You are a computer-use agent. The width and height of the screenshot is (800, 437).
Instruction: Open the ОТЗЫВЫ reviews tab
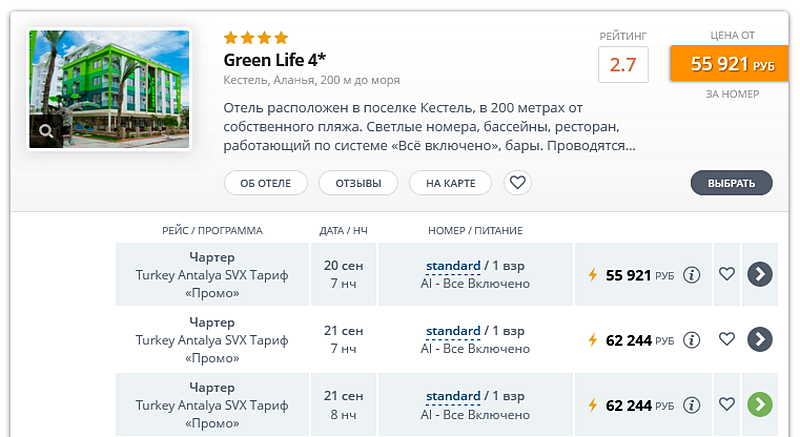pyautogui.click(x=358, y=183)
